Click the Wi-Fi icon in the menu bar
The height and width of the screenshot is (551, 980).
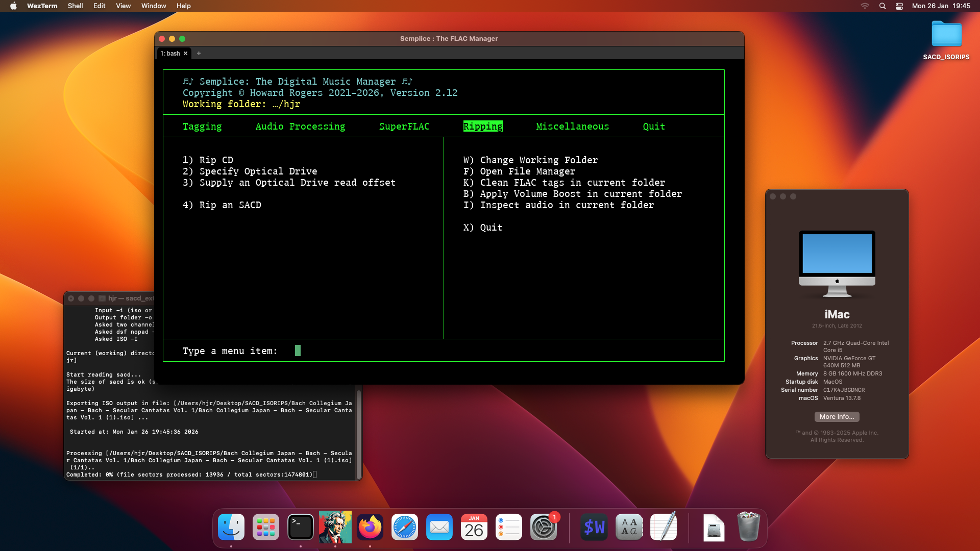[865, 6]
